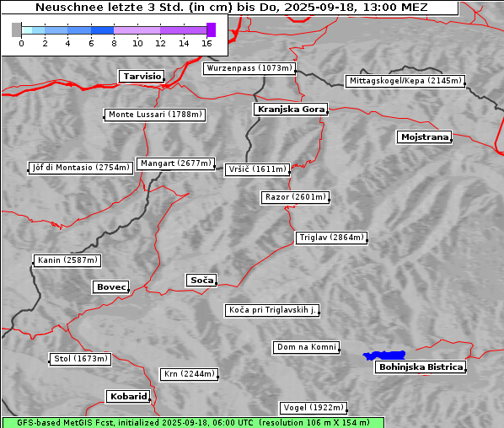Select the Kranjska Gora label
Image resolution: width=504 pixels, height=428 pixels.
click(291, 110)
